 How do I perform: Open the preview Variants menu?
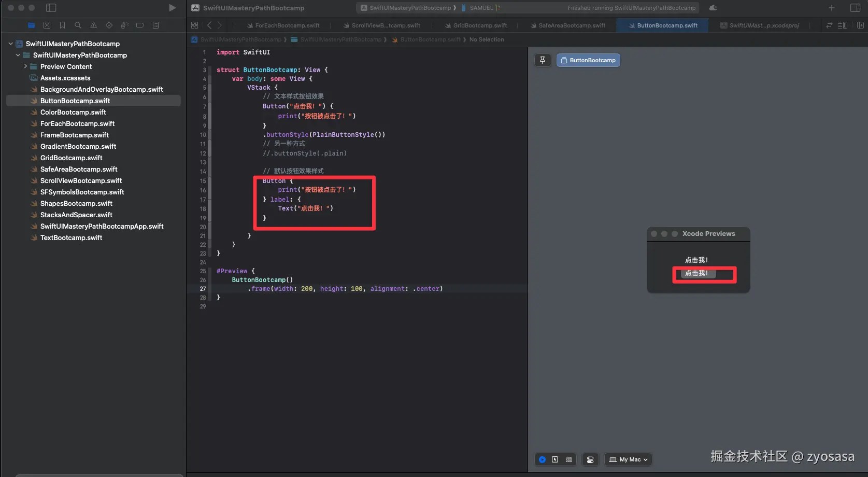point(569,459)
